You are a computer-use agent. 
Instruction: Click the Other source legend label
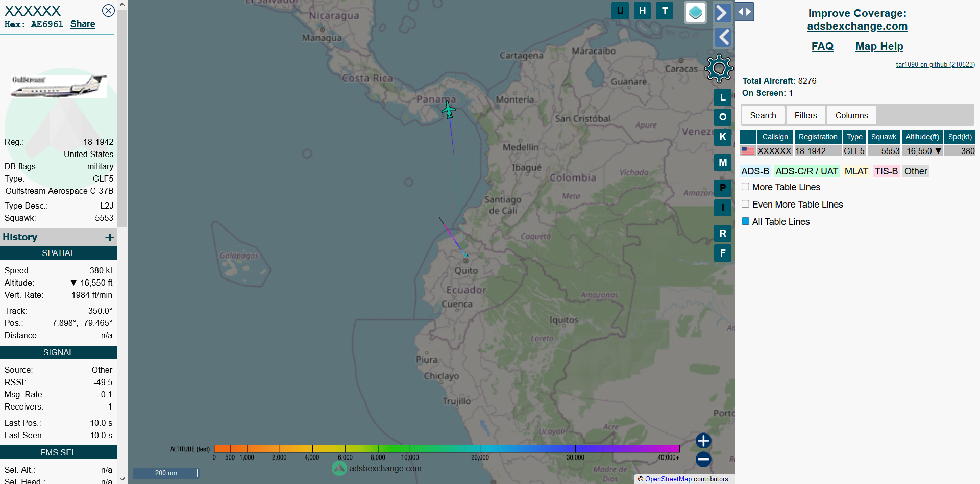[916, 171]
